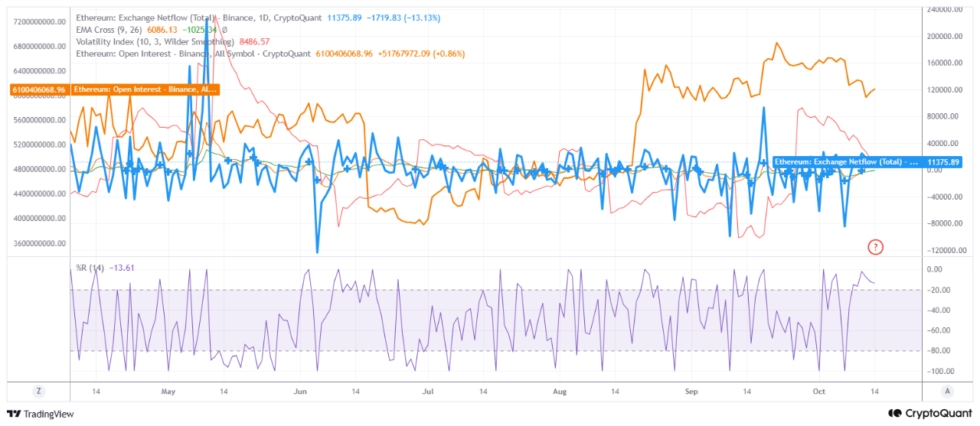Click the -1719.83 (-13.13%) change value
This screenshot has height=426, width=980.
point(403,17)
